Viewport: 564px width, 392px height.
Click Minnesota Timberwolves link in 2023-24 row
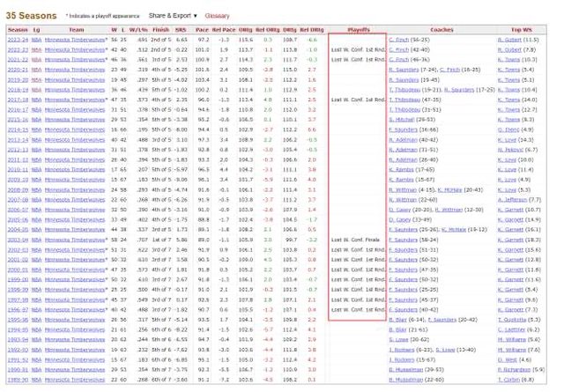click(74, 41)
